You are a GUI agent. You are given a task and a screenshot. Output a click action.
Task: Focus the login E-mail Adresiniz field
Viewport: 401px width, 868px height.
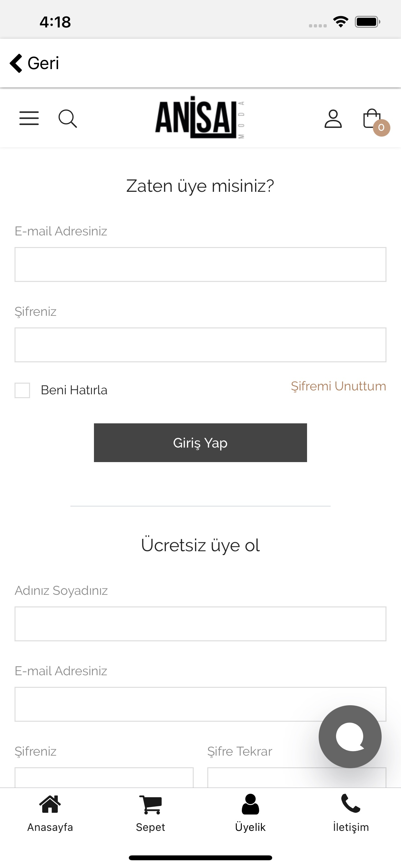pos(200,264)
